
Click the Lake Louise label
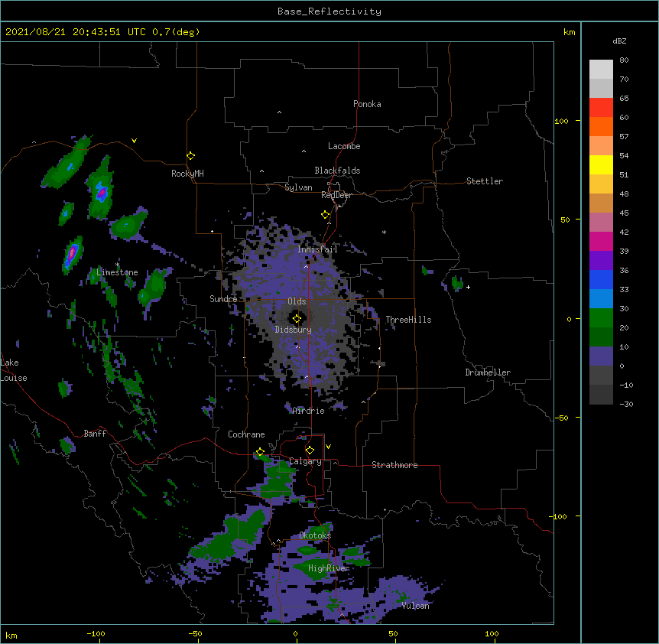[x=14, y=370]
